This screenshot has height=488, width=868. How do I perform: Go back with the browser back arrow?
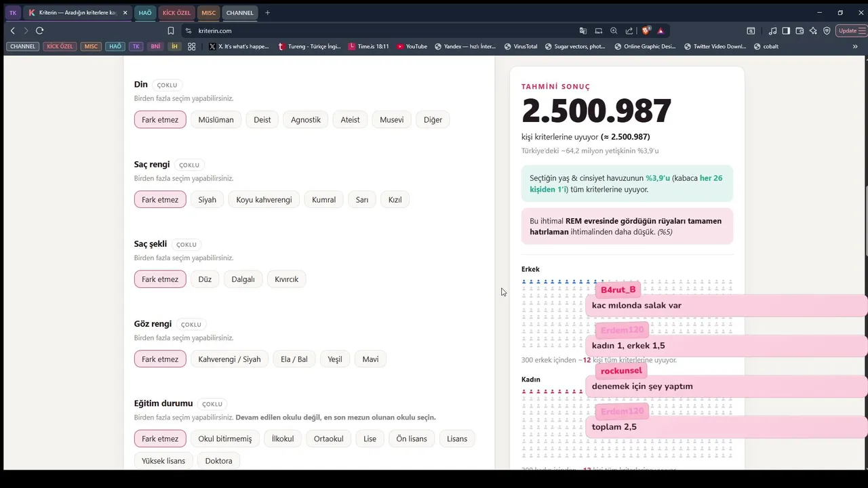point(12,30)
